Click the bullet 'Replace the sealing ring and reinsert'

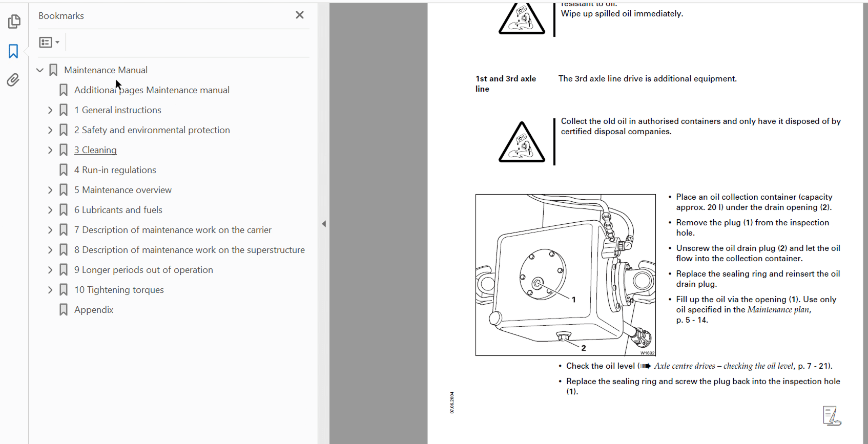[758, 279]
